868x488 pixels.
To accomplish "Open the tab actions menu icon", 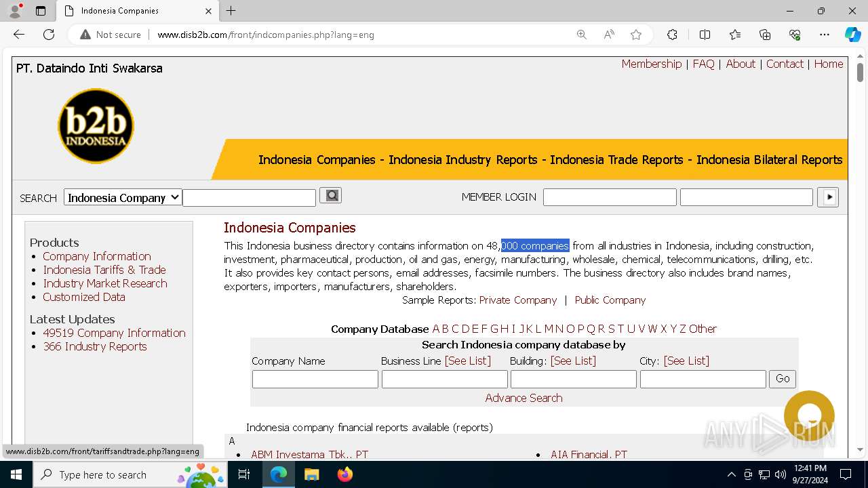I will (41, 11).
